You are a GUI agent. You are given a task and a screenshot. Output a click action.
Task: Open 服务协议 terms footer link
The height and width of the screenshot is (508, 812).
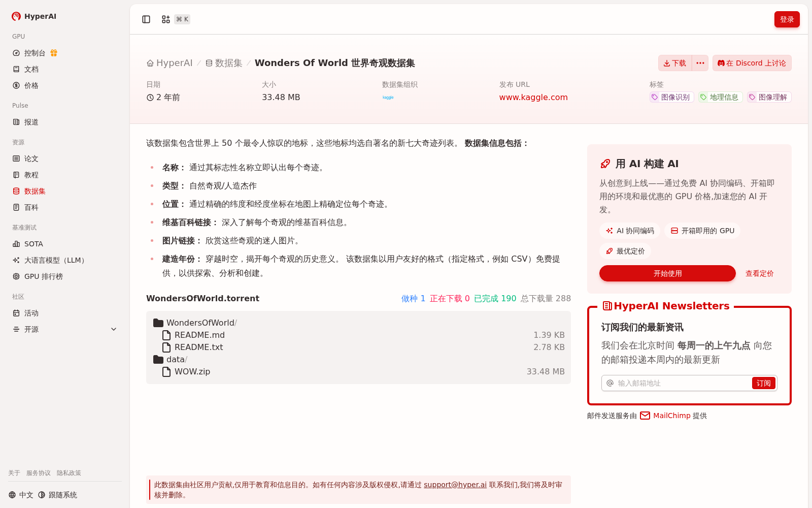click(39, 473)
